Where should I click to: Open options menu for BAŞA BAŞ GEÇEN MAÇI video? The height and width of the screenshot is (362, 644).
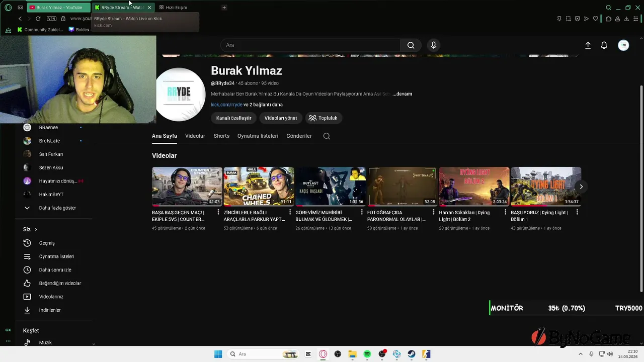(218, 212)
